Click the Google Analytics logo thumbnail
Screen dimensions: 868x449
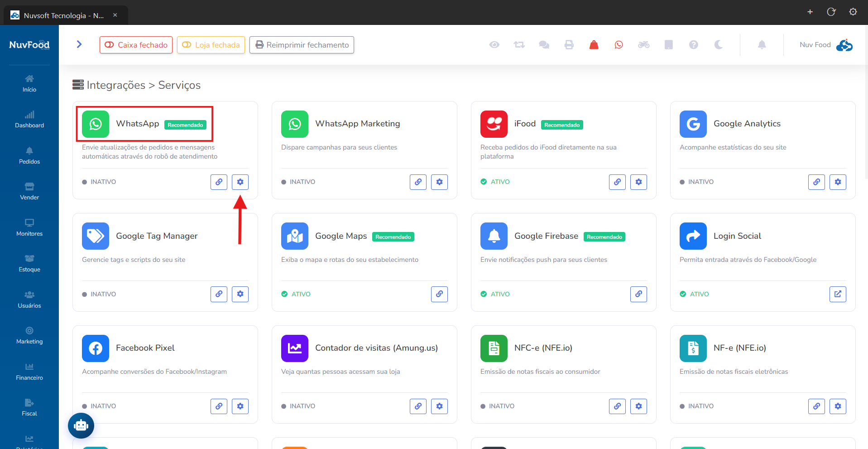[x=693, y=124]
